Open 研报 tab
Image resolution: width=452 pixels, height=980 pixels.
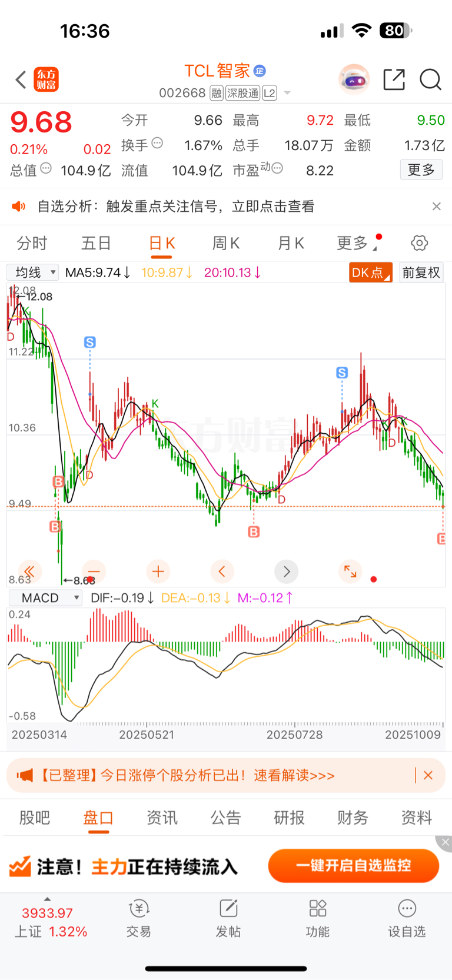(289, 818)
